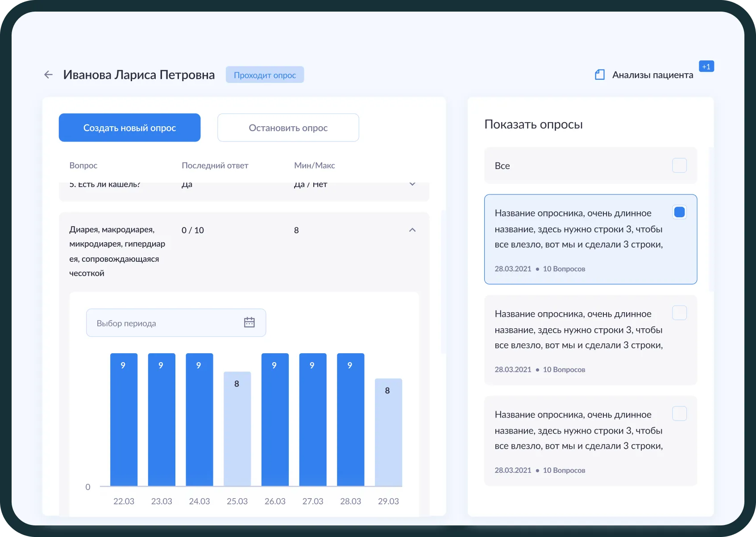
Task: Check the 'Все' surveys checkbox
Action: [x=679, y=165]
